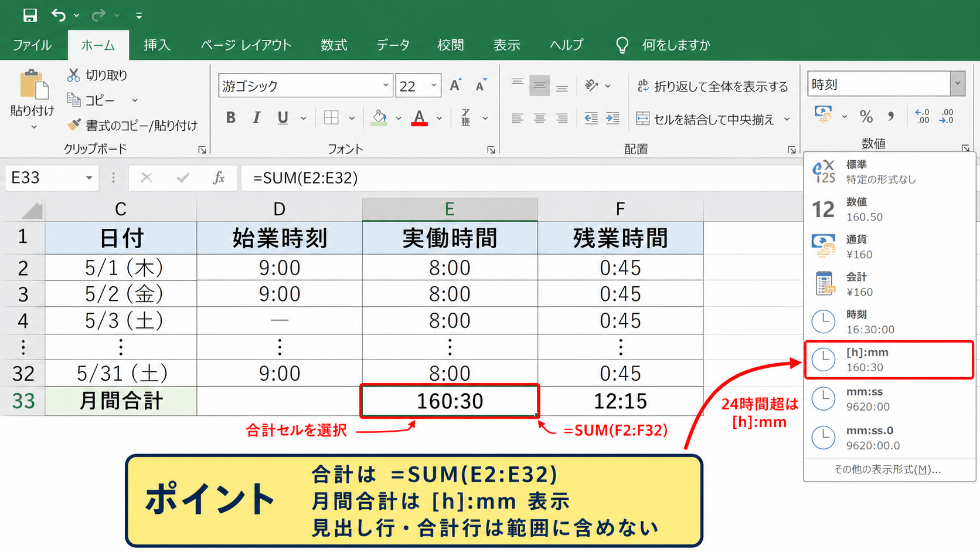Viewport: 980px width, 552px height.
Task: Toggle Bold formatting
Action: tap(231, 118)
